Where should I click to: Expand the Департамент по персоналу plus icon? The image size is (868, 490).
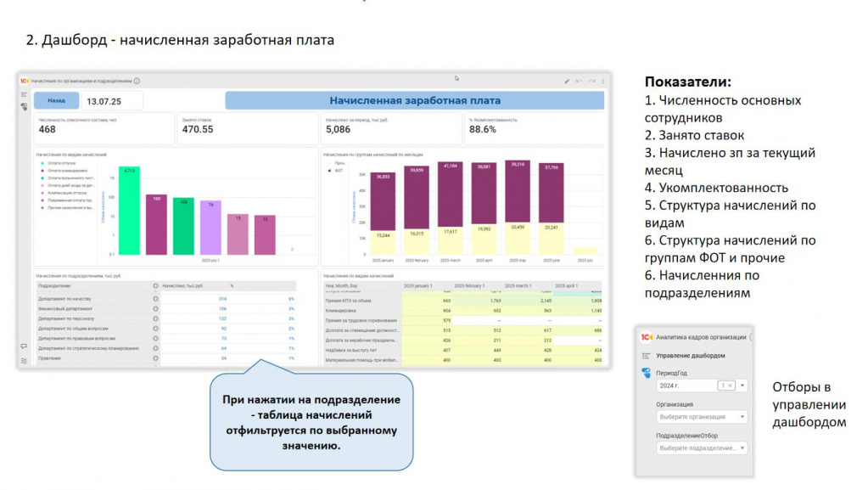155,318
